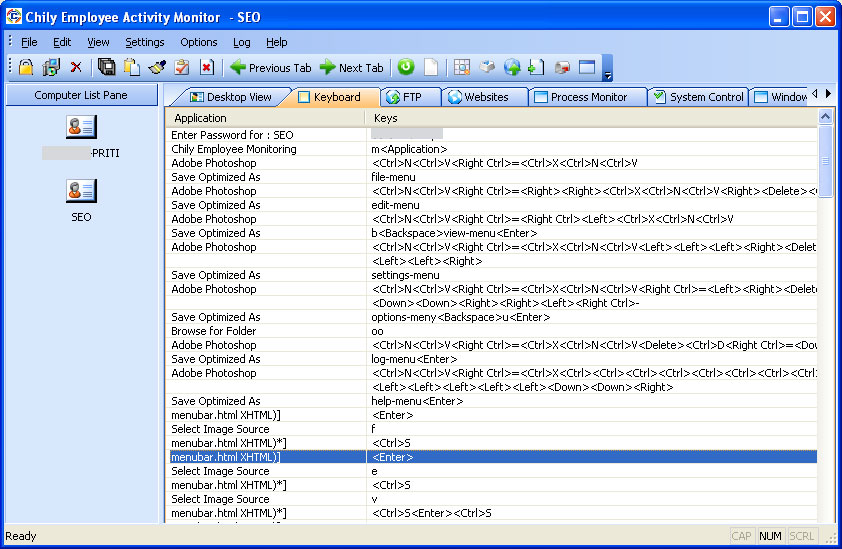The height and width of the screenshot is (549, 842).
Task: Open the System Control tab
Action: click(x=699, y=97)
